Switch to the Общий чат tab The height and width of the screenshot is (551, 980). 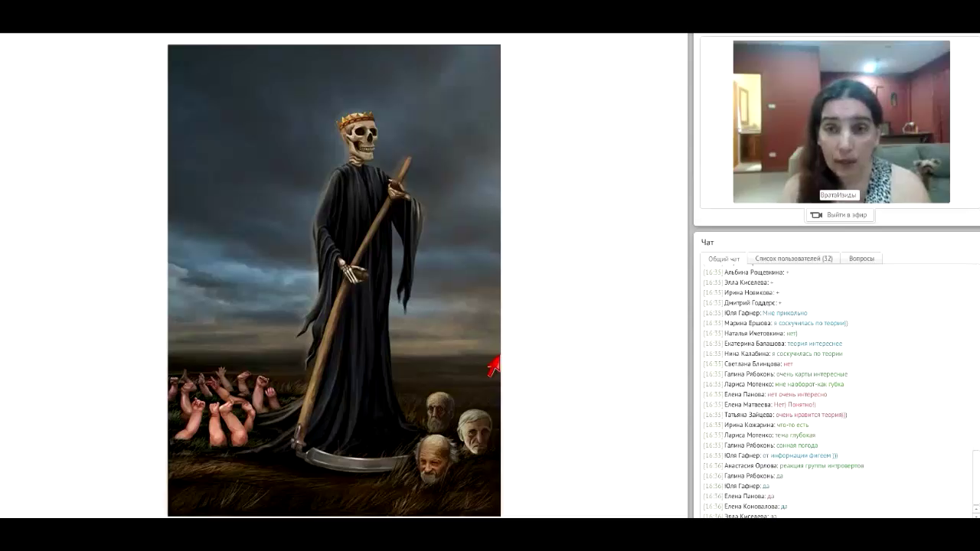pos(724,259)
